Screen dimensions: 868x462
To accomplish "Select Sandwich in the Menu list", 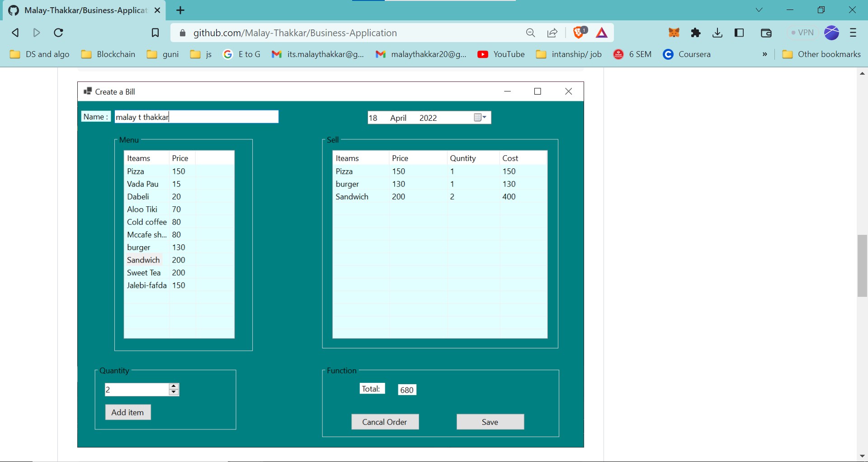I will (143, 260).
